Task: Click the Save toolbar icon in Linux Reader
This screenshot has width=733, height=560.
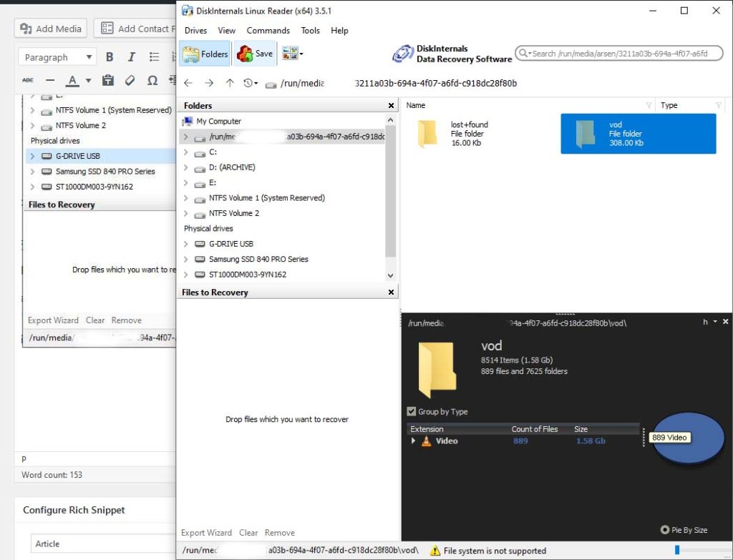Action: tap(254, 53)
